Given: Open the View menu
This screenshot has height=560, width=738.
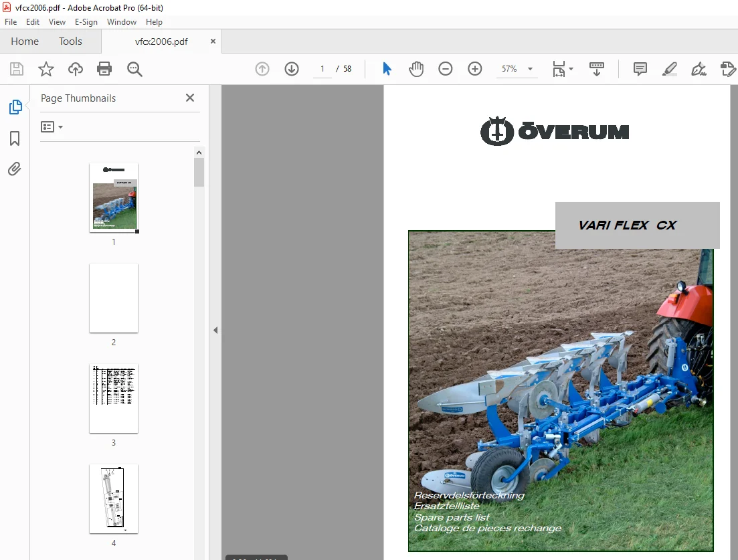Looking at the screenshot, I should pyautogui.click(x=57, y=22).
